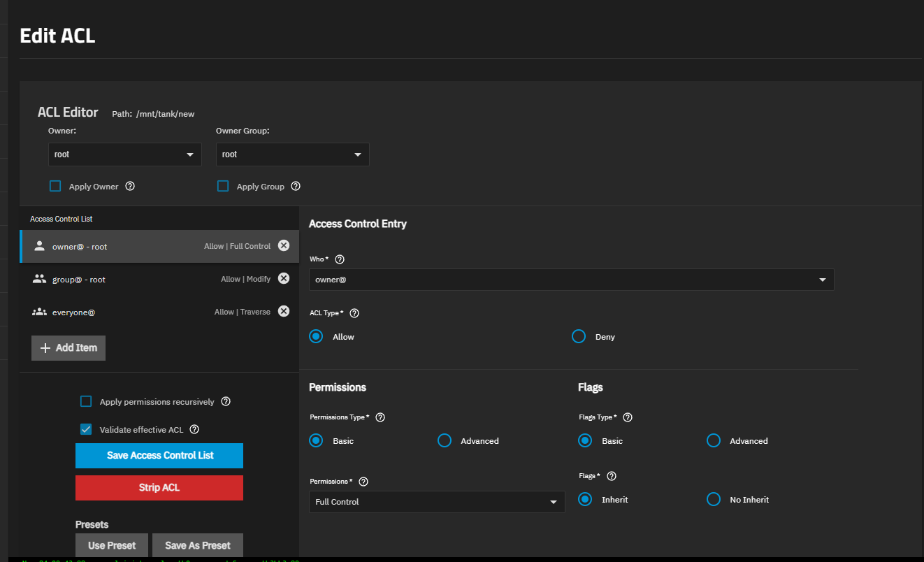Remove the everyone@ ACL entry
Image resolution: width=924 pixels, height=562 pixels.
click(284, 311)
